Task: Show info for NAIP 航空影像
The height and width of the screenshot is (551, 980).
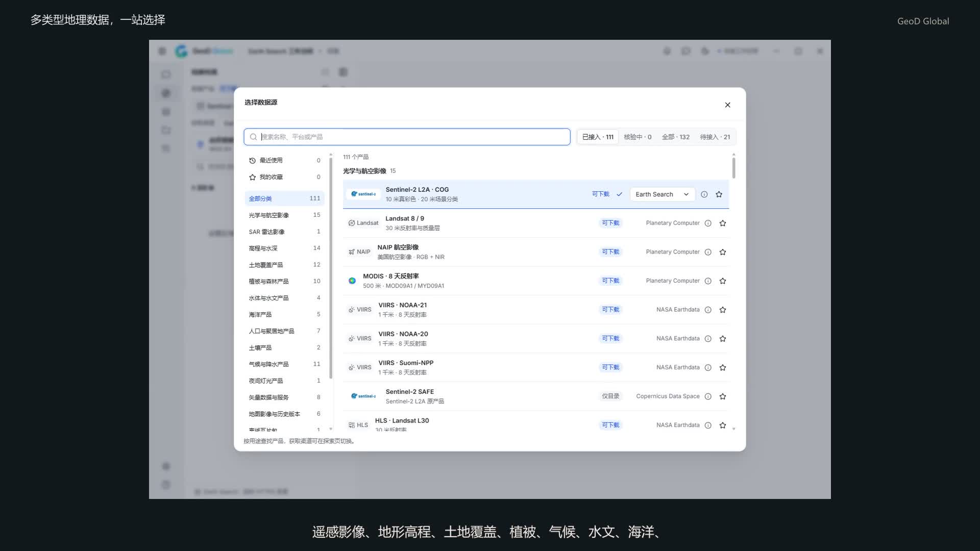Action: [x=708, y=252]
